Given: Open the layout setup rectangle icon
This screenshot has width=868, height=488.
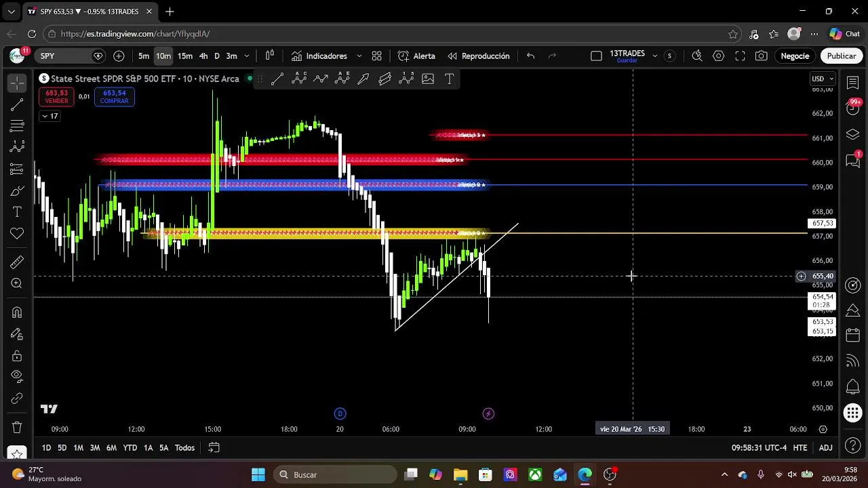Looking at the screenshot, I should pos(596,56).
